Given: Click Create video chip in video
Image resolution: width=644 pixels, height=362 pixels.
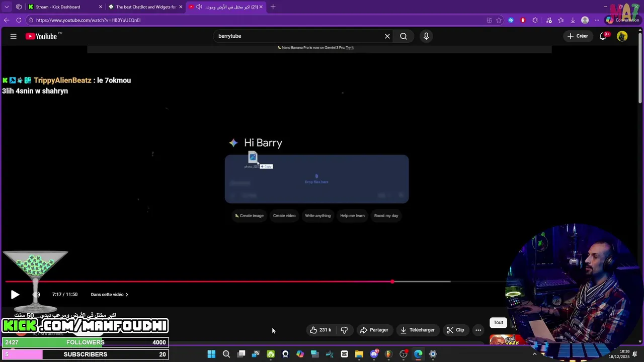Looking at the screenshot, I should (284, 216).
